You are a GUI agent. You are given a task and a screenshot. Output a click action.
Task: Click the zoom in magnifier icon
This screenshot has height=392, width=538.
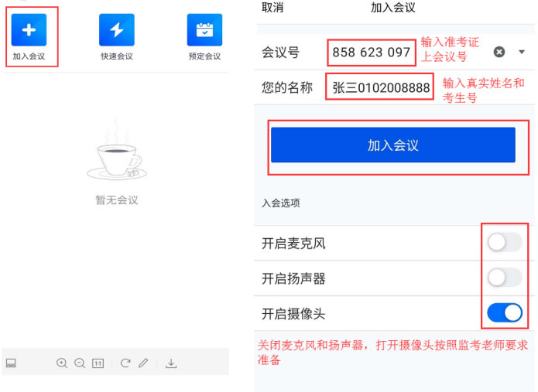pyautogui.click(x=62, y=363)
